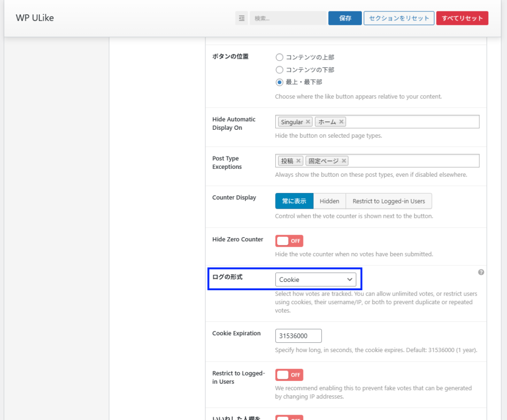This screenshot has width=507, height=420.
Task: Turn on the Restrict to Logged-in Users switch
Action: 289,375
